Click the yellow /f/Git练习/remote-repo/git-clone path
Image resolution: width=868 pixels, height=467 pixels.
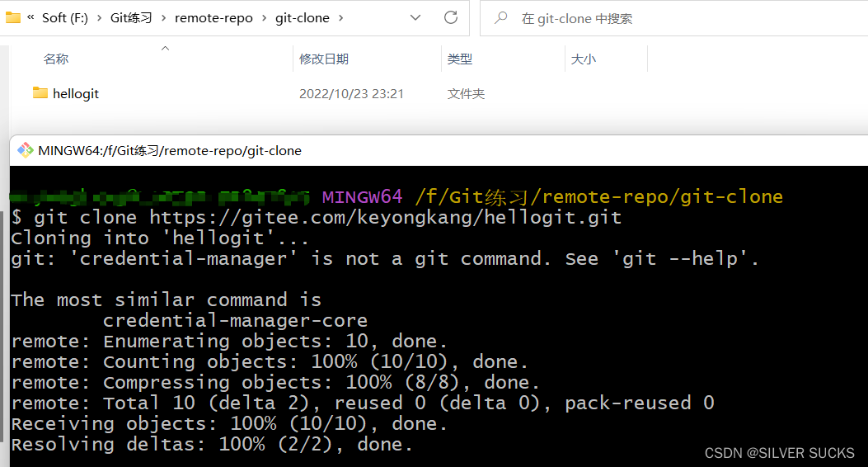point(599,196)
